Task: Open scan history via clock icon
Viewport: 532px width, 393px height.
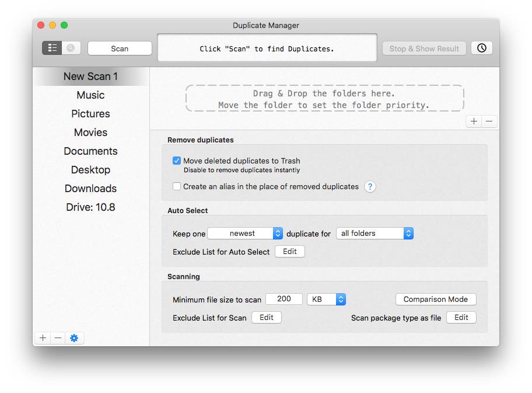Action: pos(481,48)
